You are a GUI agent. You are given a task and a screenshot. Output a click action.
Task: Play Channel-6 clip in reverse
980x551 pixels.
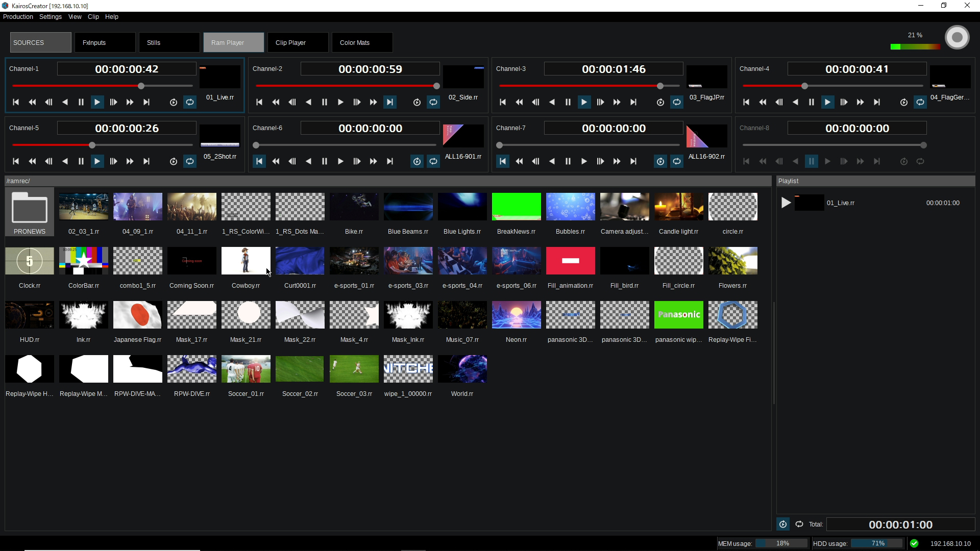308,162
